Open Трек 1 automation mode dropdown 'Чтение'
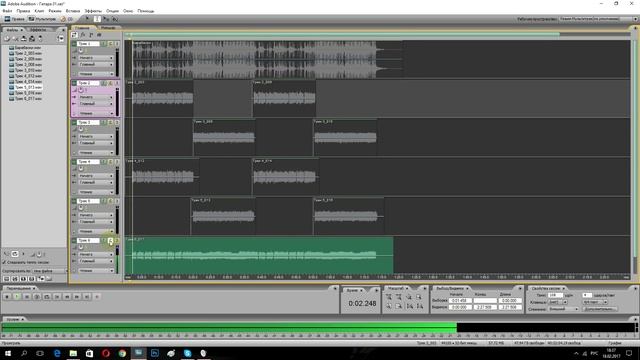This screenshot has width=640, height=360. point(96,74)
